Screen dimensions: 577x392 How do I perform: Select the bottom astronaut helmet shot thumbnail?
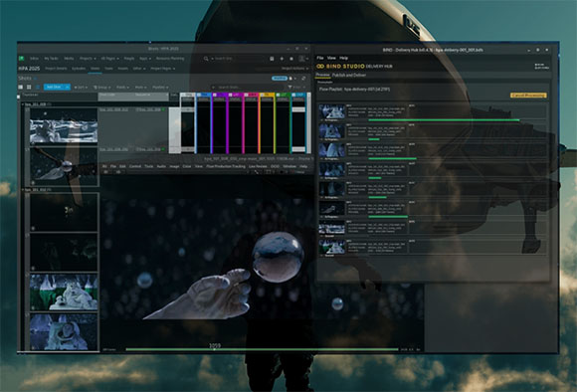pyautogui.click(x=64, y=332)
